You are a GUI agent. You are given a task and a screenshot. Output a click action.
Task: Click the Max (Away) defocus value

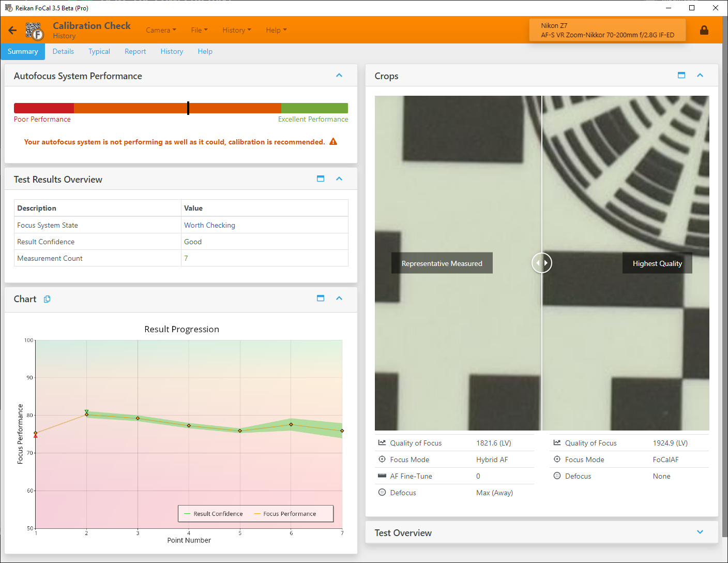494,493
